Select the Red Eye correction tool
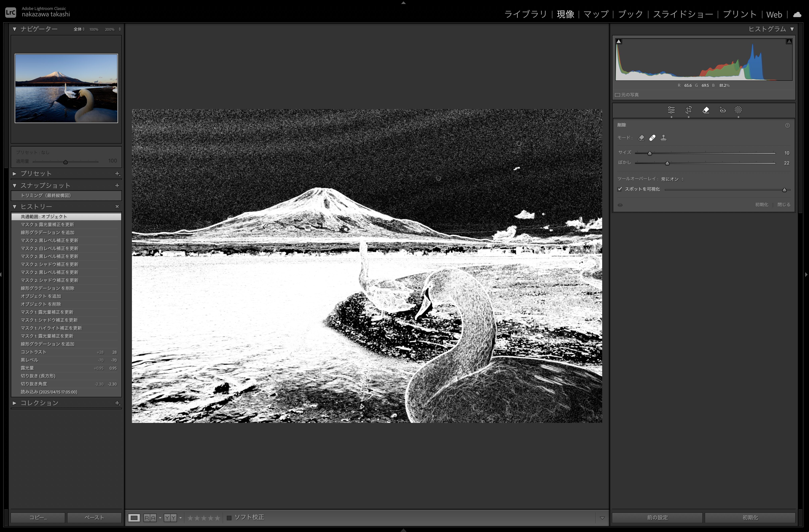The height and width of the screenshot is (532, 809). tap(723, 110)
